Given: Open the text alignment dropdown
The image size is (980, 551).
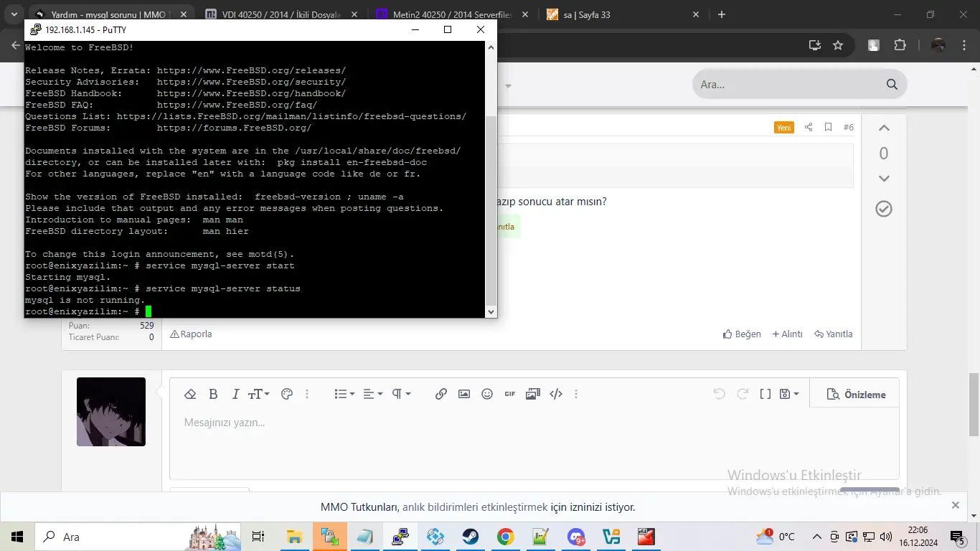Looking at the screenshot, I should pyautogui.click(x=371, y=393).
